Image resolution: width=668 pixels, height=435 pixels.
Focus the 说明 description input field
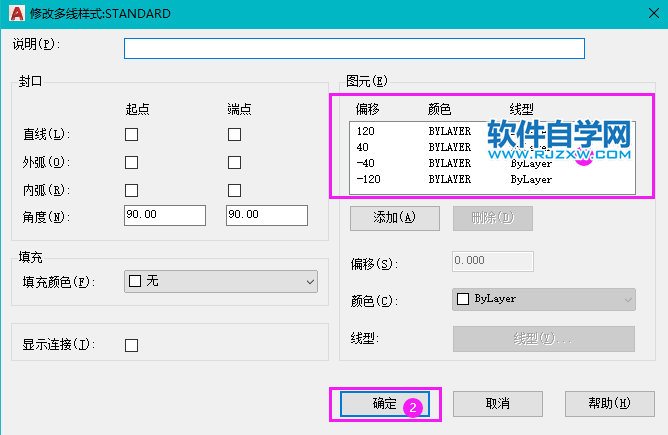pyautogui.click(x=354, y=49)
